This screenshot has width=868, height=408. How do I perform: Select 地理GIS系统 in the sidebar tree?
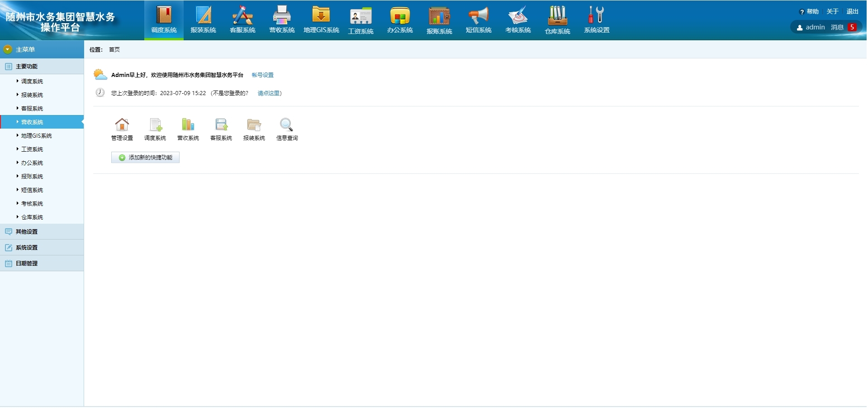coord(36,136)
